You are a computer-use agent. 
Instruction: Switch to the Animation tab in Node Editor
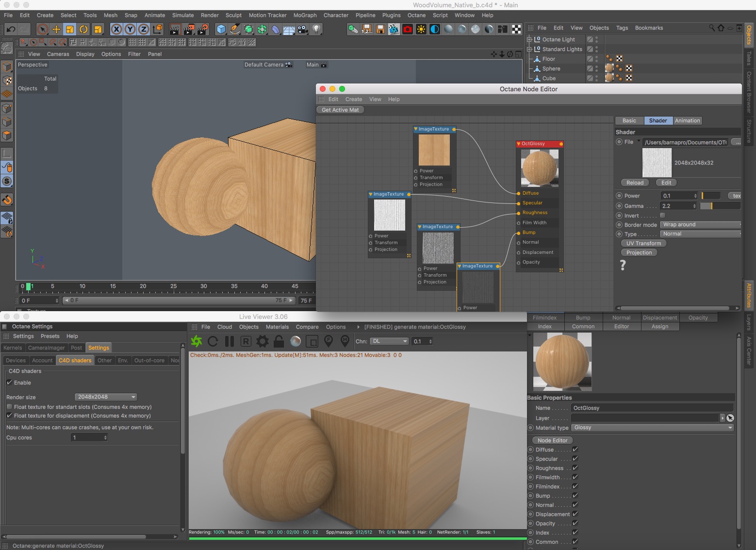(x=687, y=121)
